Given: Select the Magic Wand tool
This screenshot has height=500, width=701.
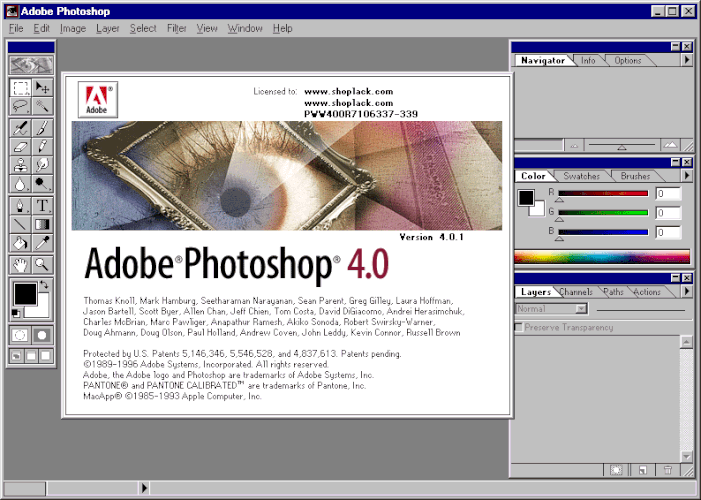Looking at the screenshot, I should pos(42,106).
